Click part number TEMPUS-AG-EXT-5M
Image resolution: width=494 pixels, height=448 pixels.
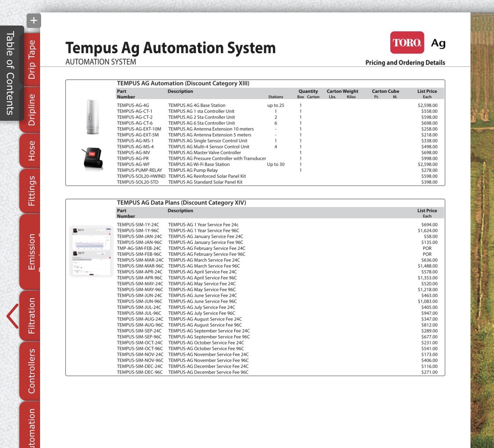[x=138, y=135]
